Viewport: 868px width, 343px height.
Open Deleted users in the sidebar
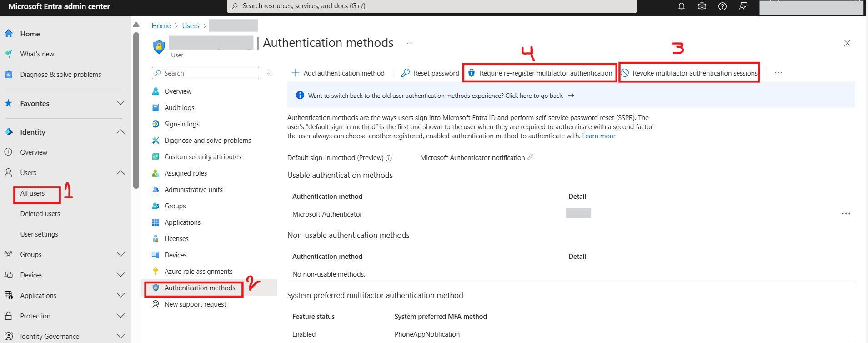[x=40, y=214]
